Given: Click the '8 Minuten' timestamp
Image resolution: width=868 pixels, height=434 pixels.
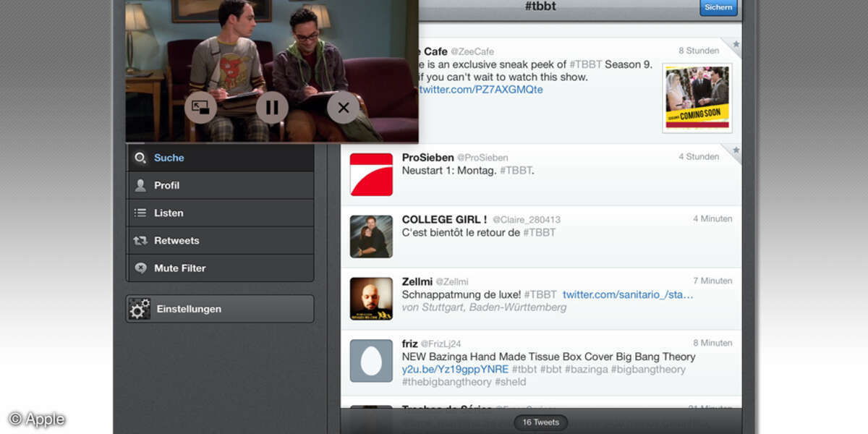Looking at the screenshot, I should pos(712,343).
